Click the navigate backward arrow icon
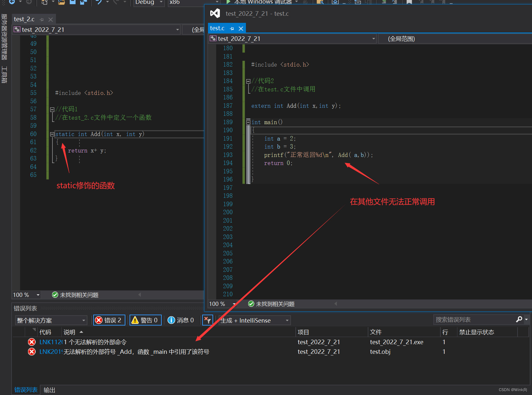 tap(12, 2)
